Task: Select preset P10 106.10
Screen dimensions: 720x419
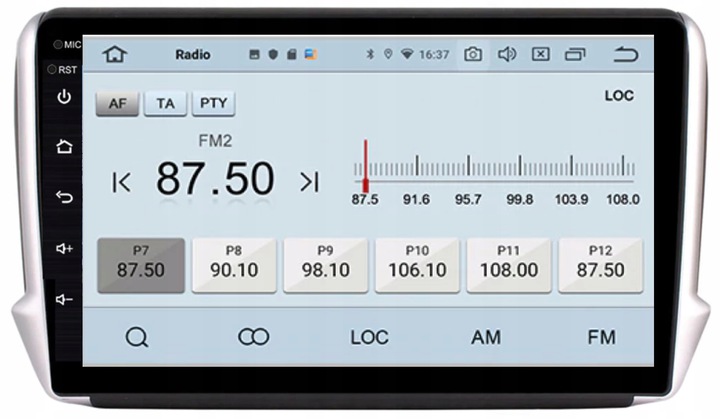Action: click(417, 265)
